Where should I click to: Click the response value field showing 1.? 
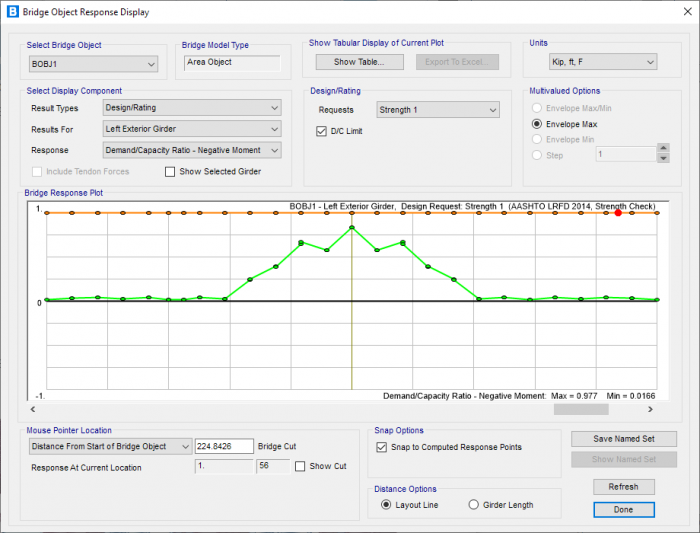pos(224,466)
